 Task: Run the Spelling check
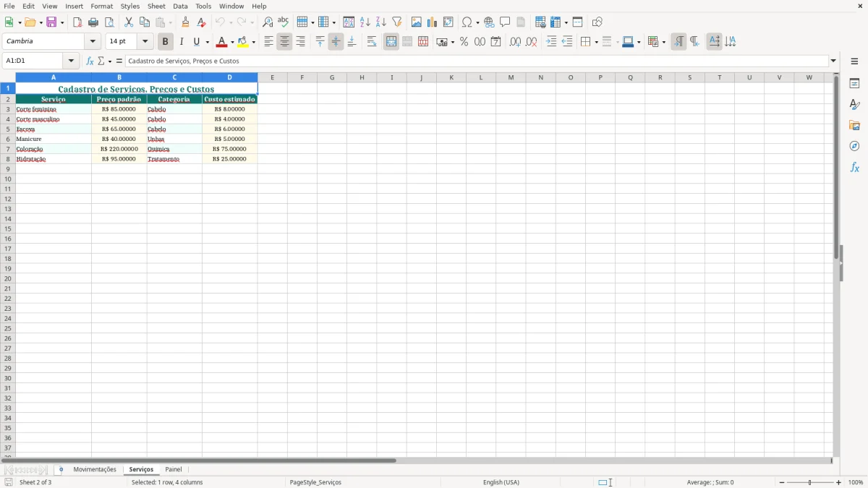[284, 22]
